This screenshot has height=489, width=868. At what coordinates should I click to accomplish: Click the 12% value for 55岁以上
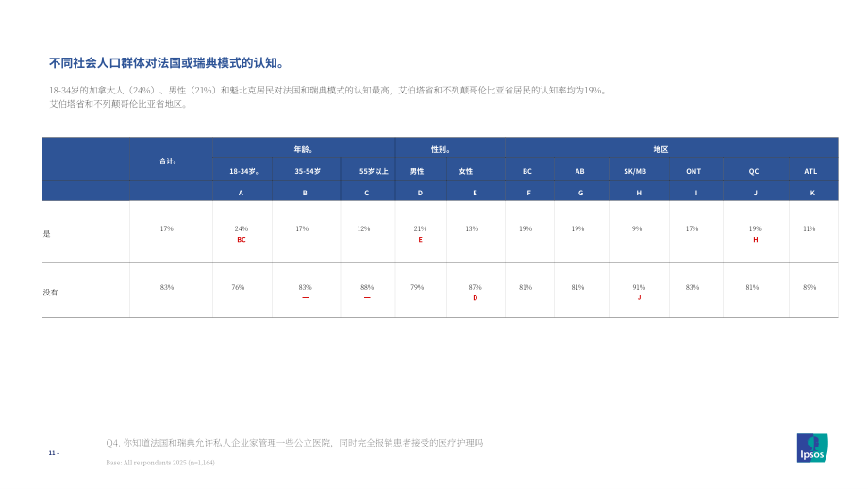[363, 228]
